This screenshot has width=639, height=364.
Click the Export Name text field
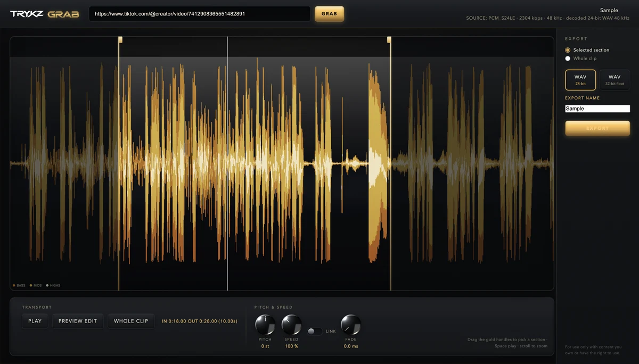(x=597, y=109)
